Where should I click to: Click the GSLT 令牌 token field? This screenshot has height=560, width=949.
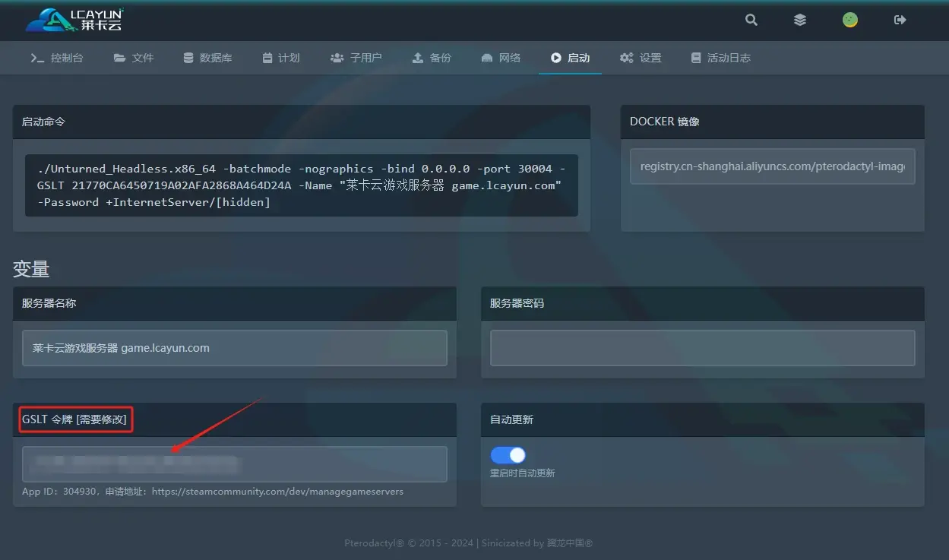[235, 464]
